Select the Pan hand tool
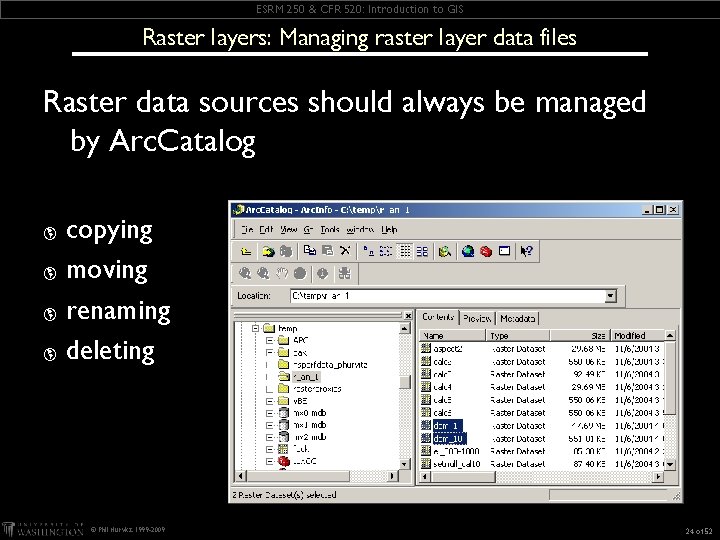The image size is (720, 540). tap(281, 274)
